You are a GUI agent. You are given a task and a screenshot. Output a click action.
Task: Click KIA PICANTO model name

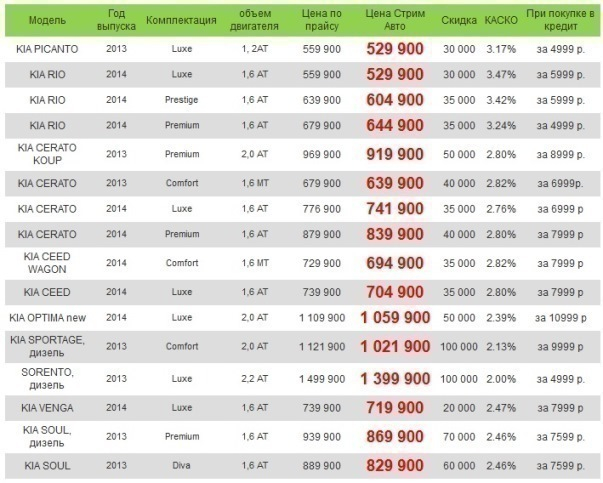47,49
